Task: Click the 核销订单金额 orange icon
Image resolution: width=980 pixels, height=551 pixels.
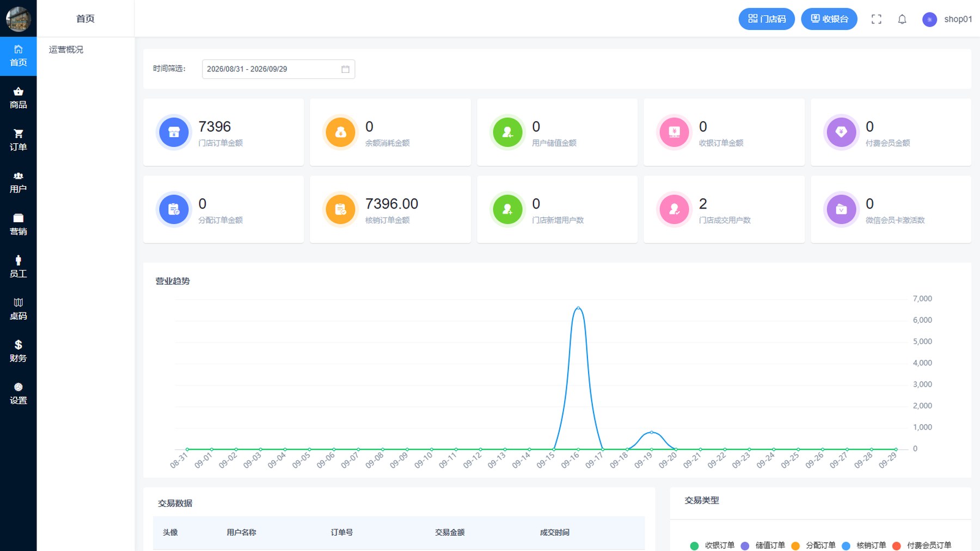Action: point(340,210)
